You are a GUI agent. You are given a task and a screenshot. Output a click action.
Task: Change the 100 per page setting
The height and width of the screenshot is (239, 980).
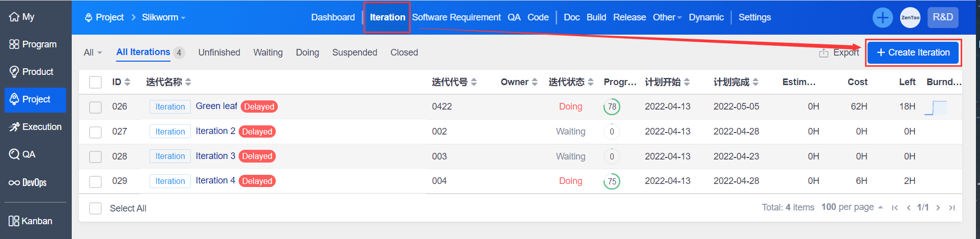click(851, 207)
